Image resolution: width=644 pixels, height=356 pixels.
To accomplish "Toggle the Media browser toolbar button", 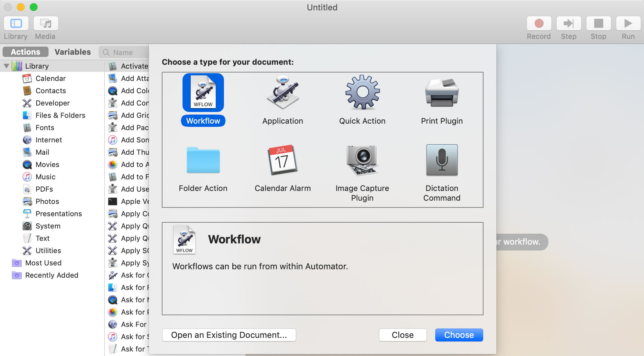I will click(46, 24).
